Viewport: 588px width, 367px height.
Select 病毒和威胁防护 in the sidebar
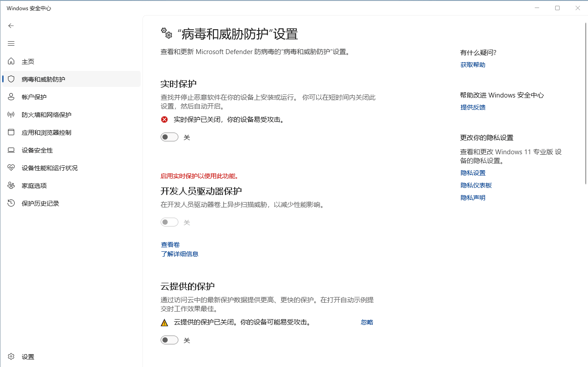pos(71,79)
